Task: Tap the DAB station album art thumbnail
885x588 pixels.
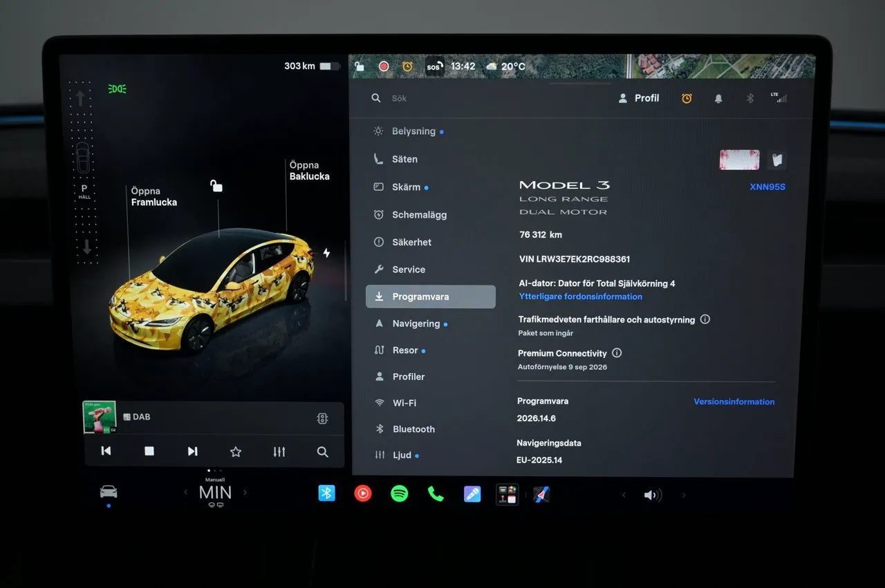Action: (100, 417)
